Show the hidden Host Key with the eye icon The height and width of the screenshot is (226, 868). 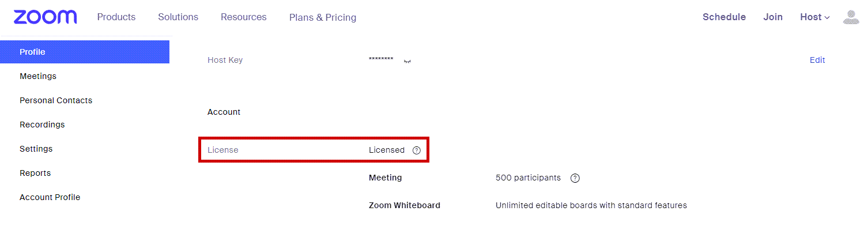coord(407,61)
